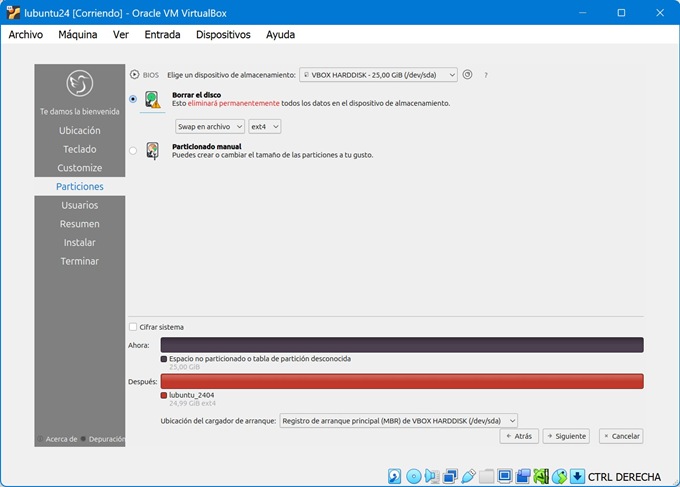Select the "Particionado manual" radio option

pyautogui.click(x=133, y=151)
